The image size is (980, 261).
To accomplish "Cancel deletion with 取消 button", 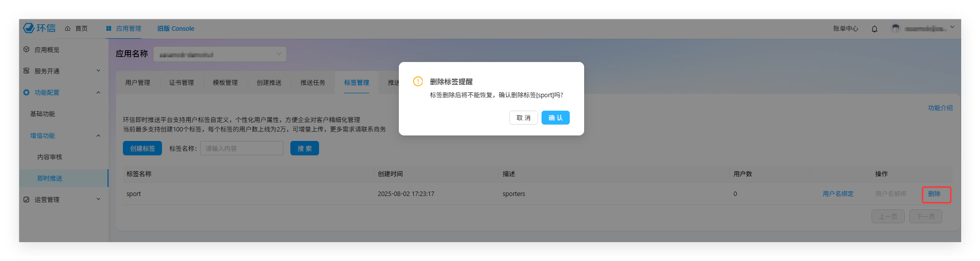I will pos(523,118).
